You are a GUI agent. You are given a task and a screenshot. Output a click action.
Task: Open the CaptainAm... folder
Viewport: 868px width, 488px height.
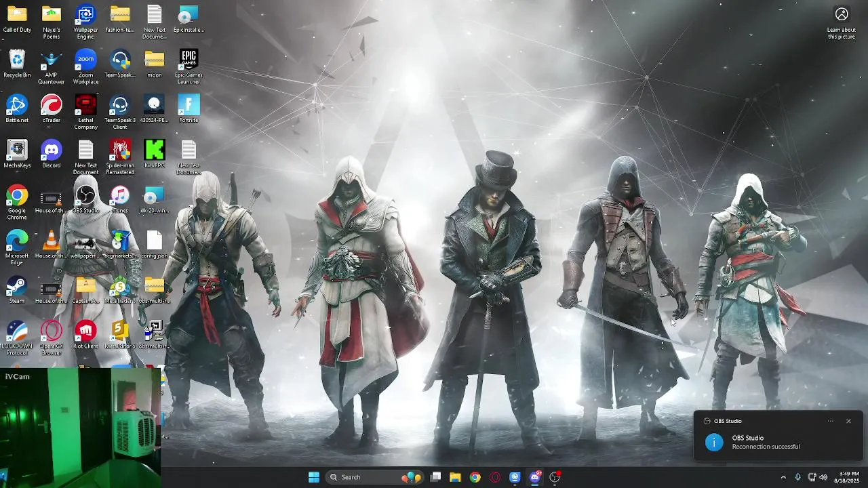pyautogui.click(x=85, y=290)
